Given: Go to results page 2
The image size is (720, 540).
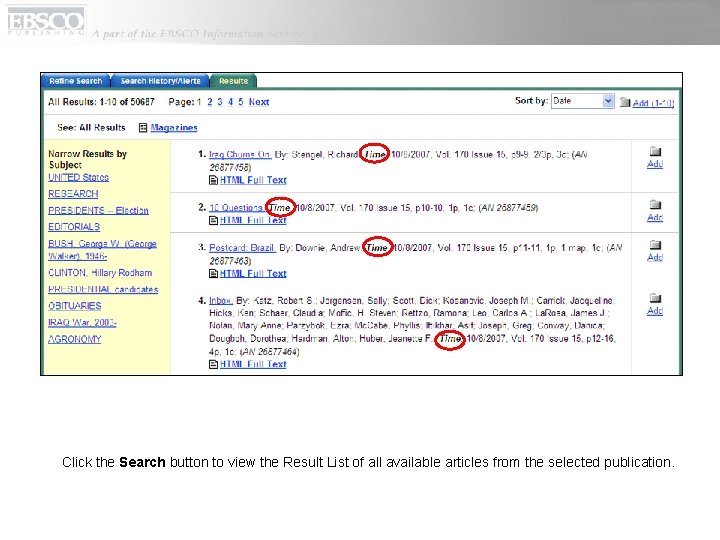Looking at the screenshot, I should click(210, 102).
